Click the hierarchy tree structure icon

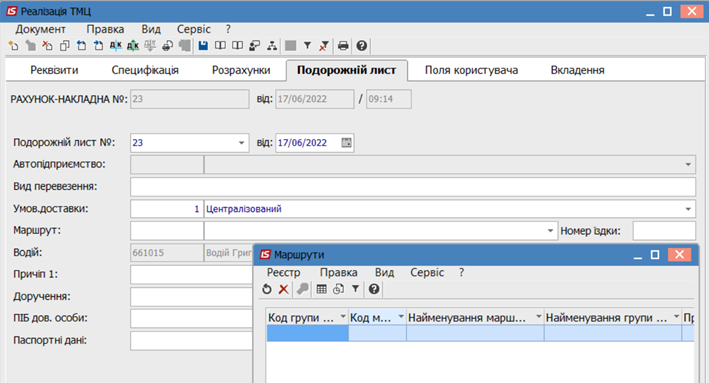click(x=272, y=46)
